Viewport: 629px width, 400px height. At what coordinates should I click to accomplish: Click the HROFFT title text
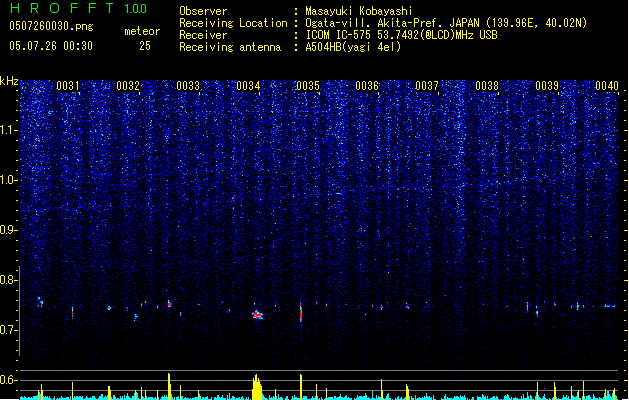(61, 8)
